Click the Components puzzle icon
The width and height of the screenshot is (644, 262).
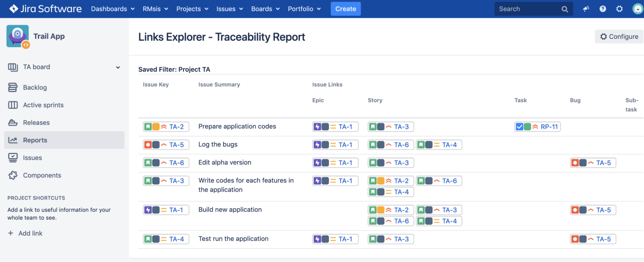13,175
